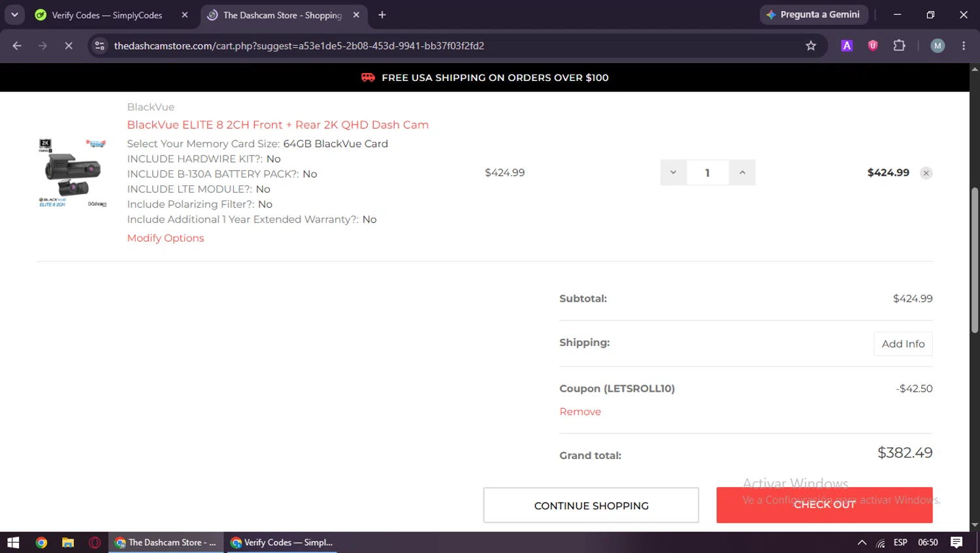980x553 pixels.
Task: Launch Chrome from the taskbar pinned icon
Action: click(41, 543)
